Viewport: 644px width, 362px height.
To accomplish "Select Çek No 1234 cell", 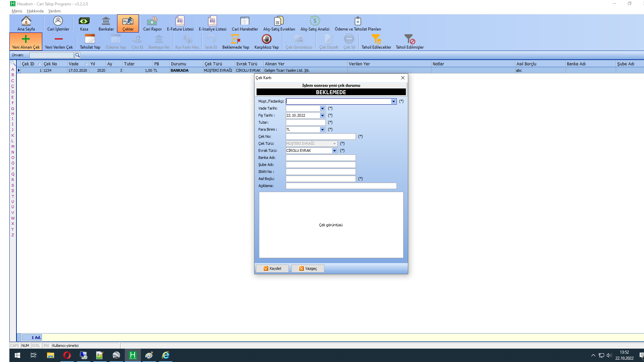I will point(55,70).
